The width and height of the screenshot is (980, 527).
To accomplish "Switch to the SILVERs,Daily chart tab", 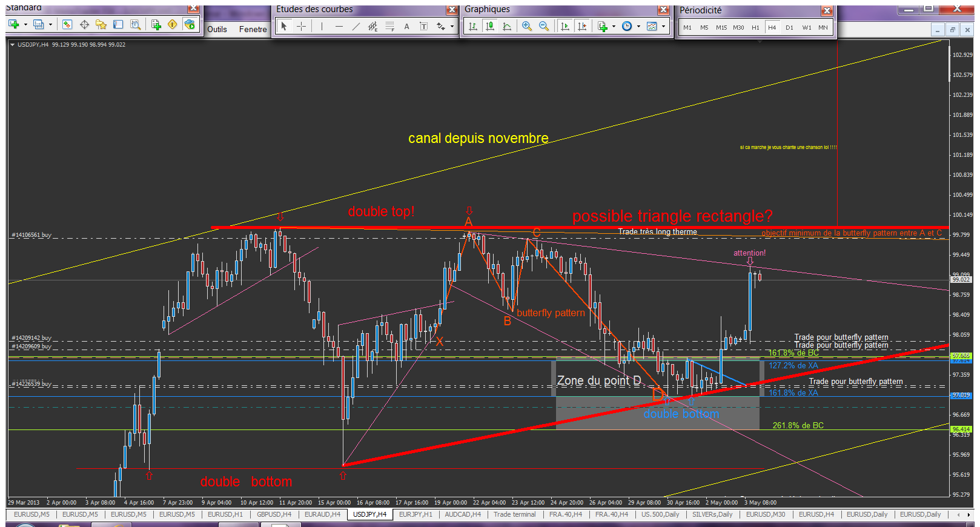I will pos(712,514).
